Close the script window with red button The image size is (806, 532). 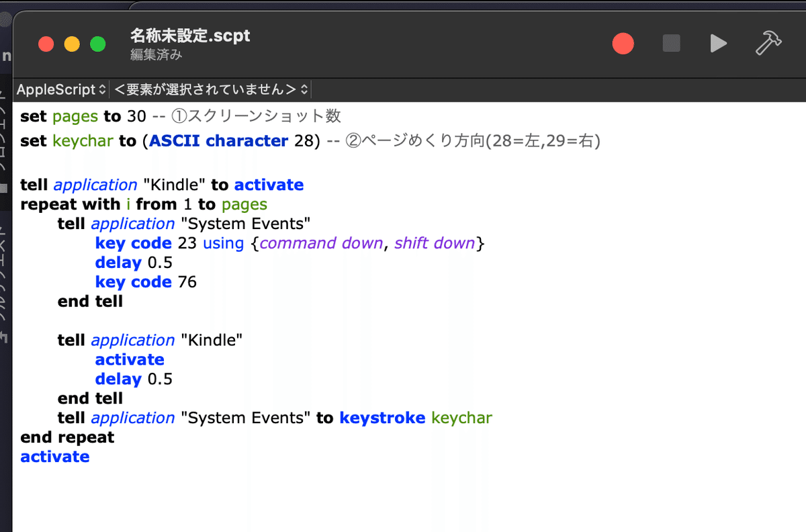coord(46,44)
